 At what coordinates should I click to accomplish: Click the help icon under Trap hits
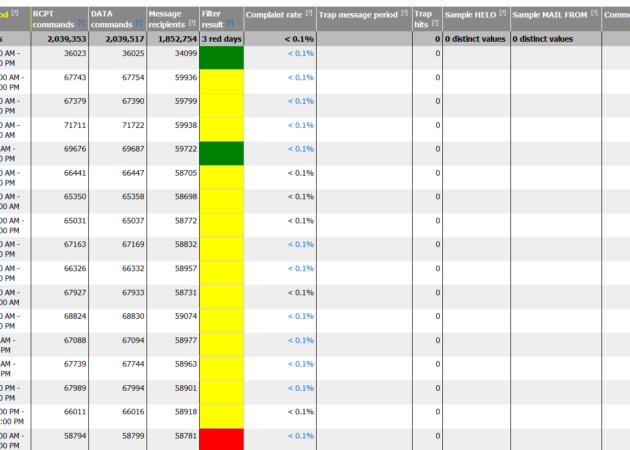[435, 23]
